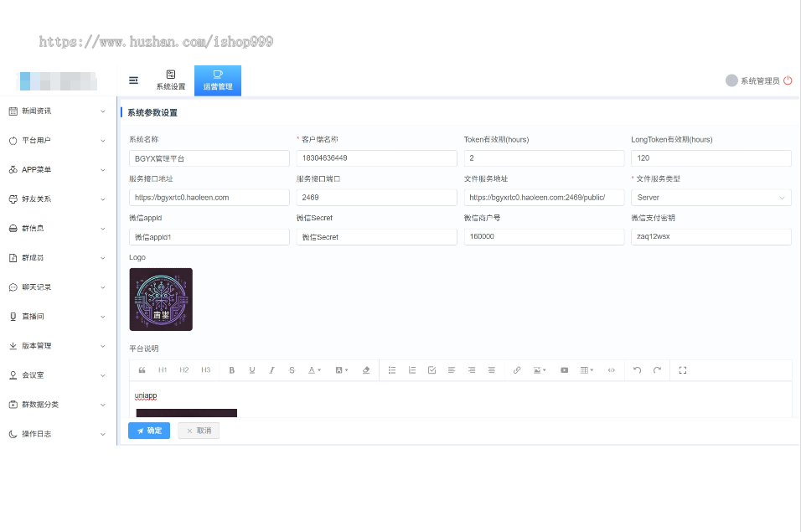
Task: Click the 微信appId input field
Action: (x=209, y=237)
